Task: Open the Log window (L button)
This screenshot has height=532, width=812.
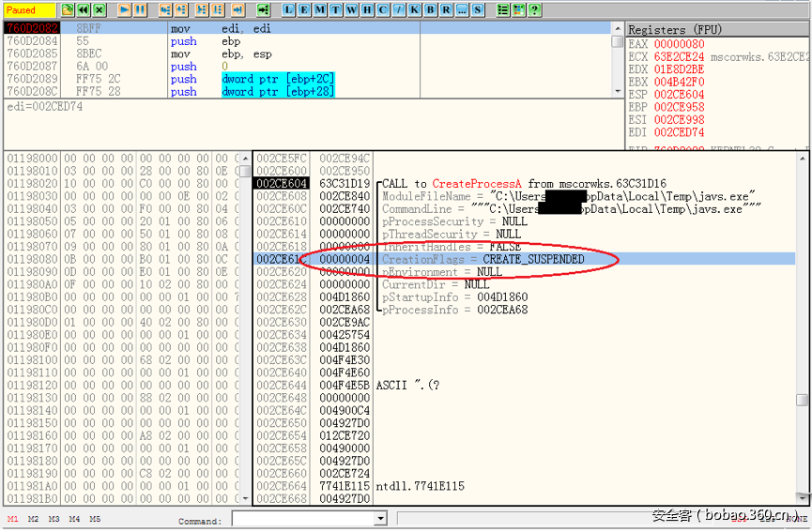Action: coord(288,9)
